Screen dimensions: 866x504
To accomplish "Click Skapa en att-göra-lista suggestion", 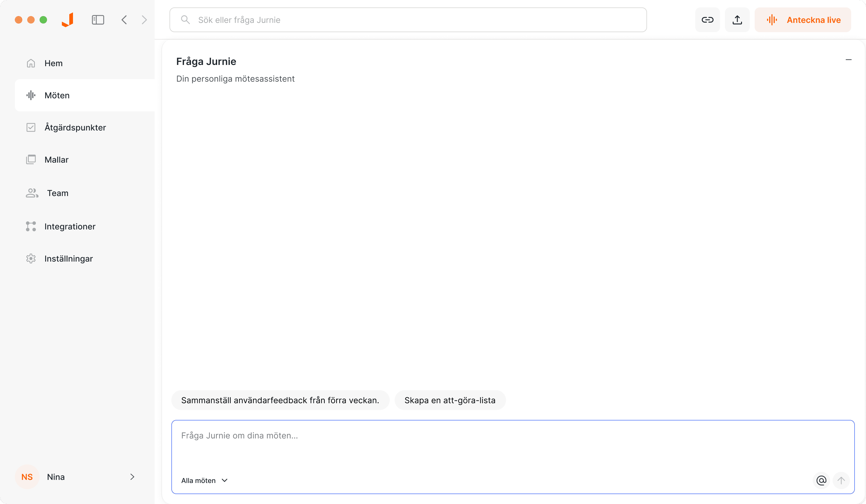I will pos(450,400).
